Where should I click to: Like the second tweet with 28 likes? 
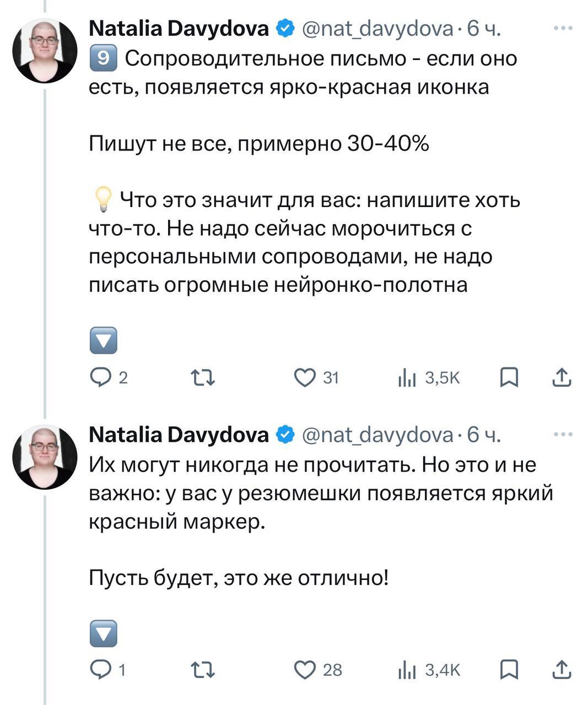(304, 670)
